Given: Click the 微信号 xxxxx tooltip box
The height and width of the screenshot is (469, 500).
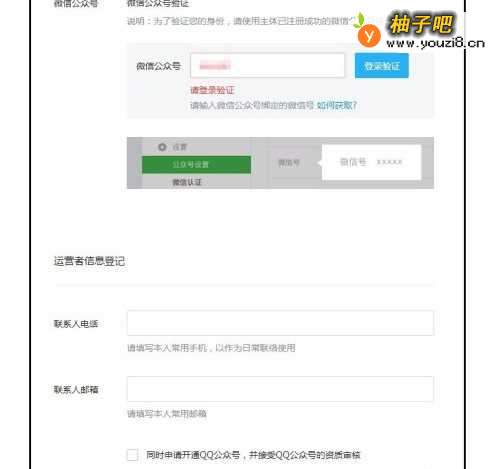Looking at the screenshot, I should point(371,162).
